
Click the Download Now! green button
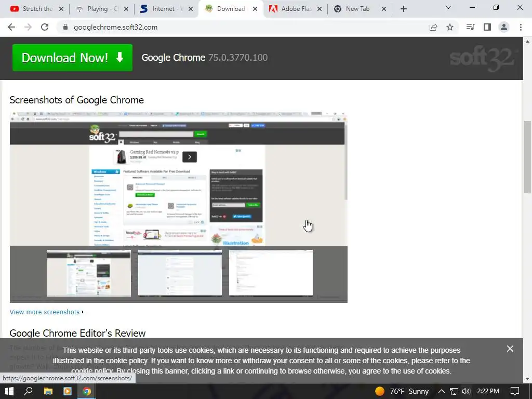click(72, 58)
